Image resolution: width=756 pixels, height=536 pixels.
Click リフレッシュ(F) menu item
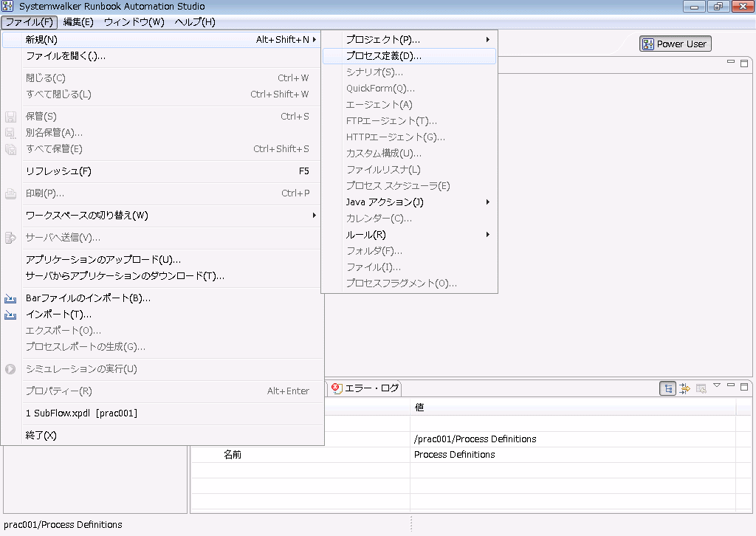[x=162, y=171]
